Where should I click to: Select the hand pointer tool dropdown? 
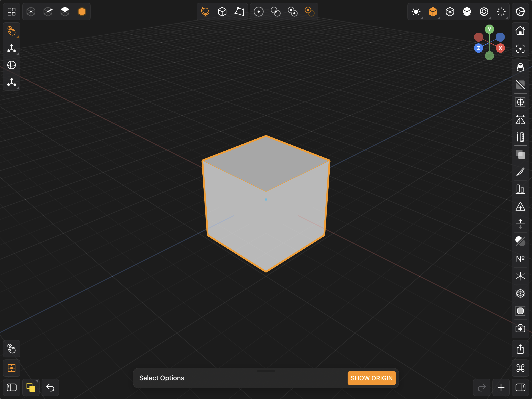12,31
